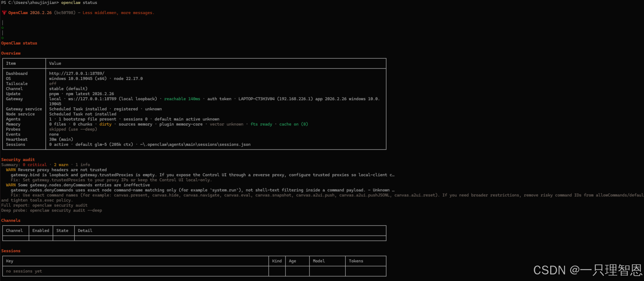Click the 'Detail' column header
This screenshot has width=644, height=281.
tap(85, 231)
